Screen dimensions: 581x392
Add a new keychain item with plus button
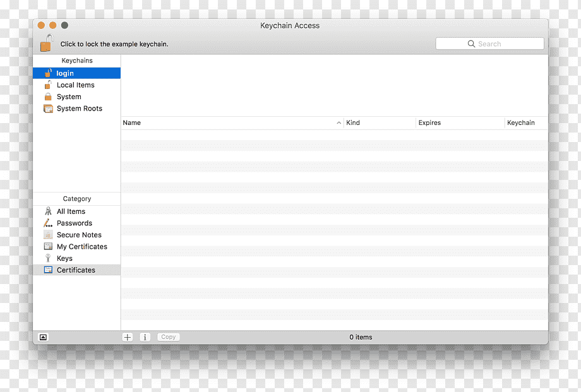pyautogui.click(x=128, y=337)
